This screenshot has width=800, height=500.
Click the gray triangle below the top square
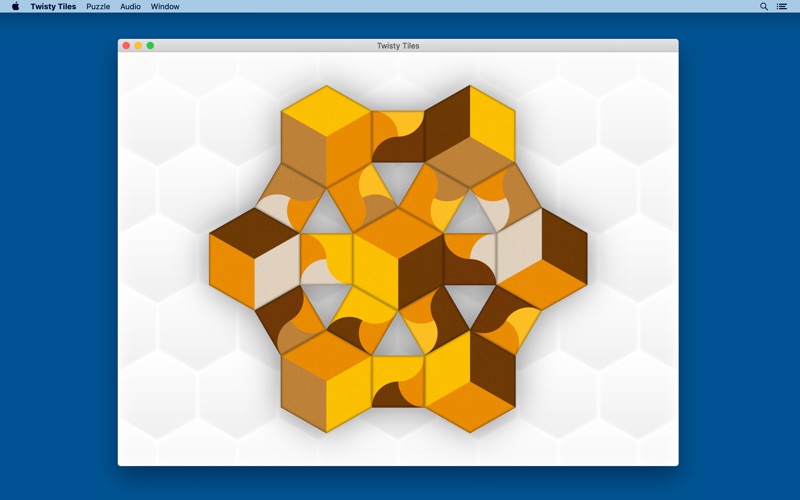398,180
